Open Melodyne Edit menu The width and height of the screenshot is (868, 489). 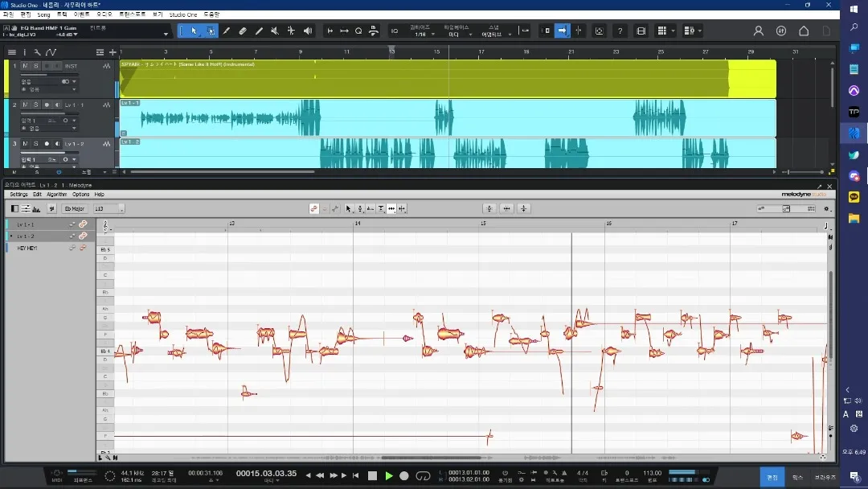(37, 195)
